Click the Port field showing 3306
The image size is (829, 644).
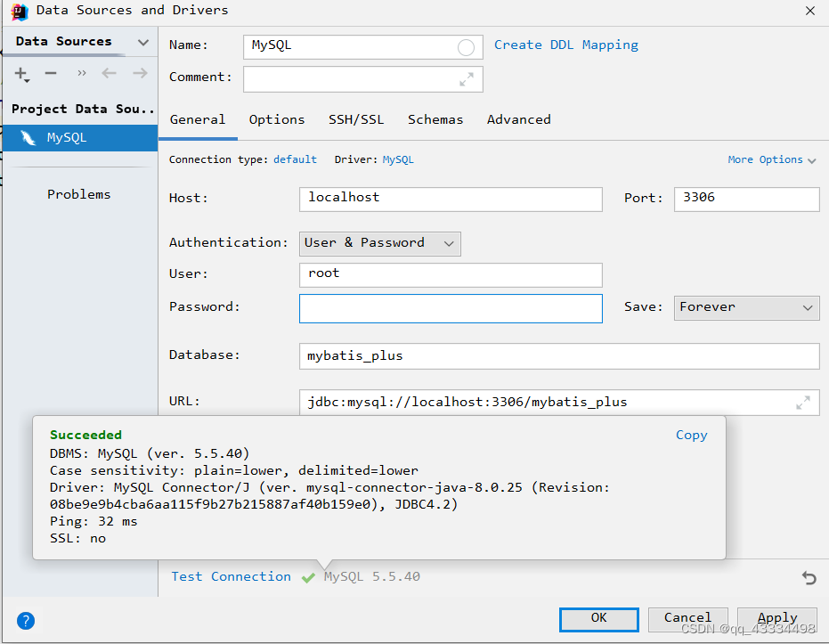click(746, 200)
